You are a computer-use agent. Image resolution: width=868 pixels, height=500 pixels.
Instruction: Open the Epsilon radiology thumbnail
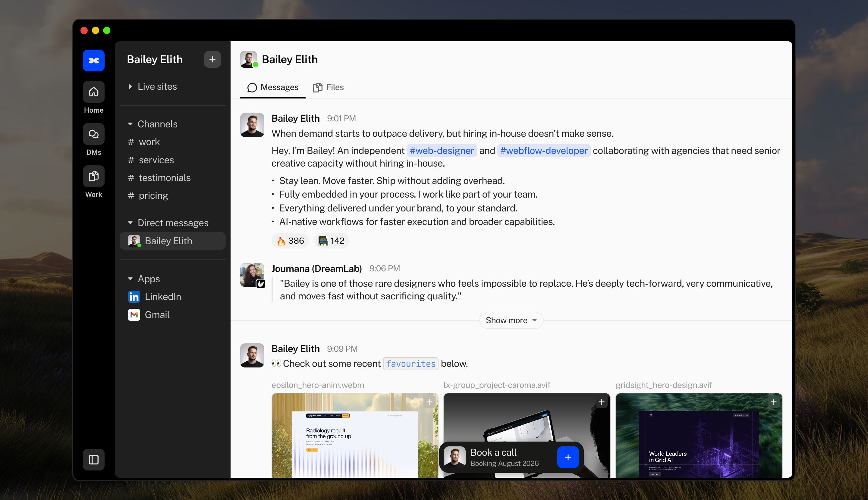tap(355, 436)
